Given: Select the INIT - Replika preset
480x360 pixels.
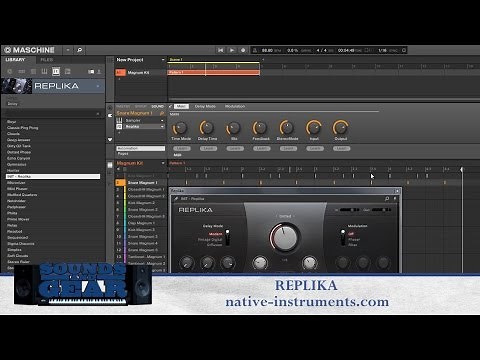Looking at the screenshot, I should (53, 176).
